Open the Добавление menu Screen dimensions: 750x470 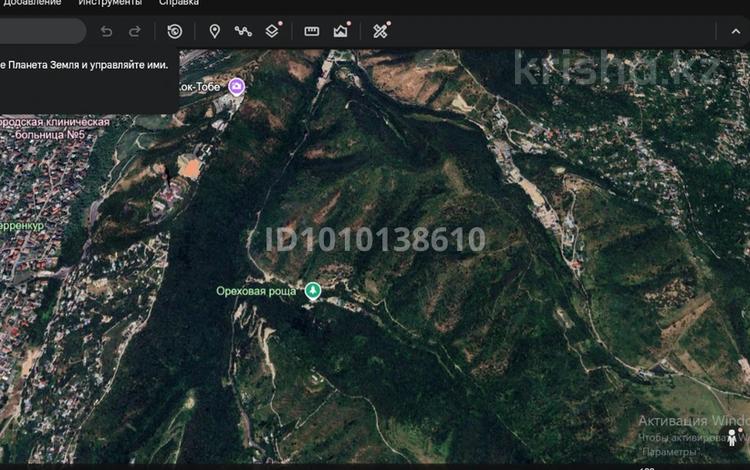coord(30,3)
